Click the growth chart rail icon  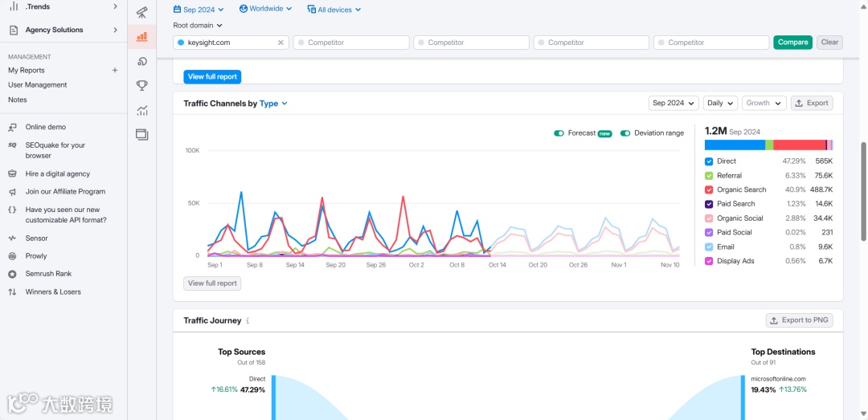pos(141,110)
